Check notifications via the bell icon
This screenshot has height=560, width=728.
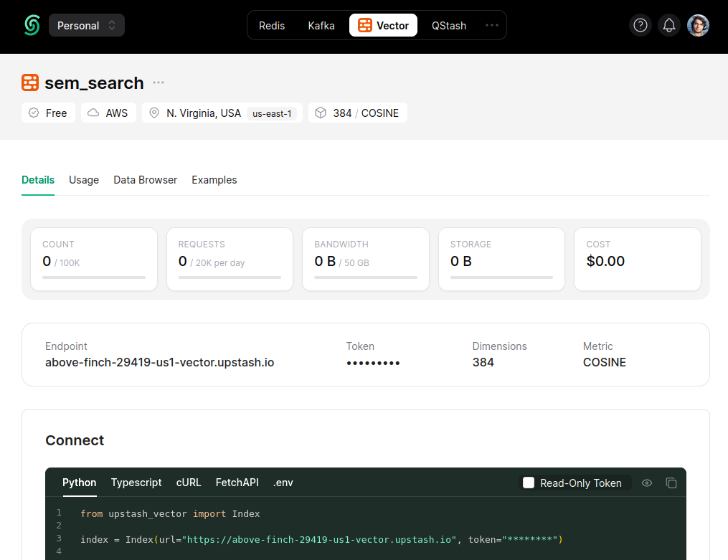click(668, 25)
